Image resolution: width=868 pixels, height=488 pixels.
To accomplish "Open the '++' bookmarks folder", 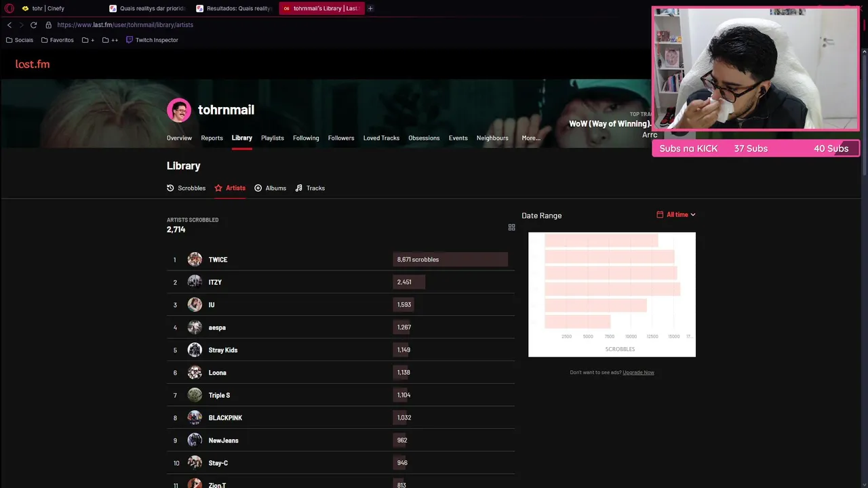I will click(110, 40).
